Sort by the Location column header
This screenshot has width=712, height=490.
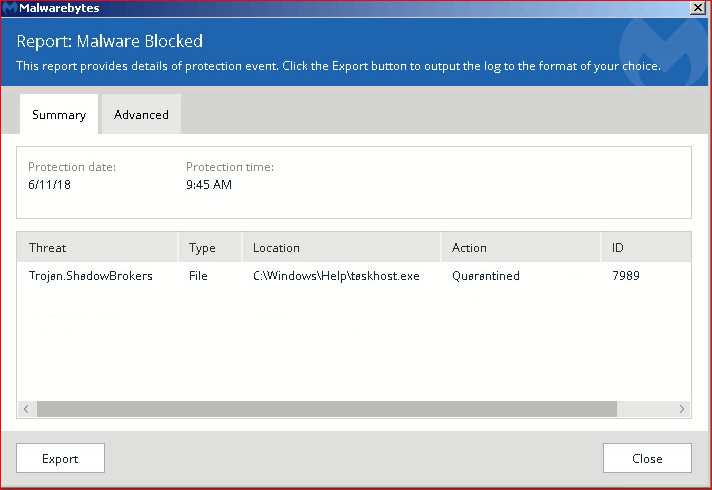(341, 247)
